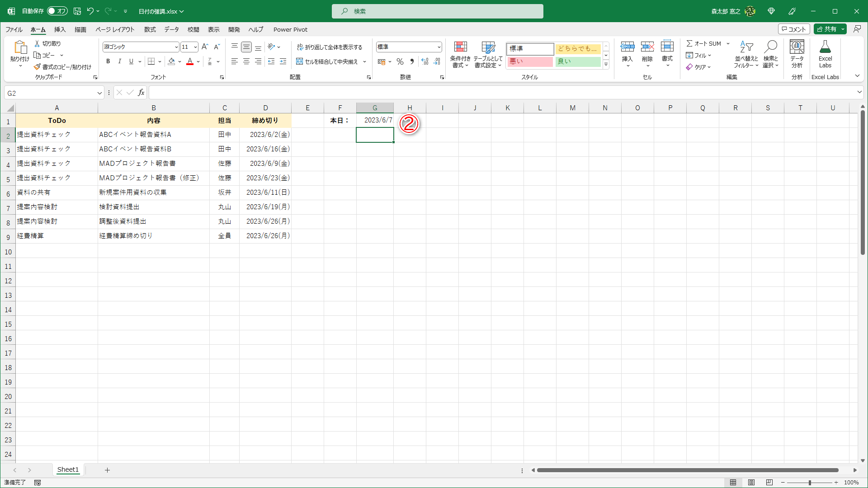The image size is (868, 488).
Task: Click the Comments (コメント) button
Action: pyautogui.click(x=794, y=29)
